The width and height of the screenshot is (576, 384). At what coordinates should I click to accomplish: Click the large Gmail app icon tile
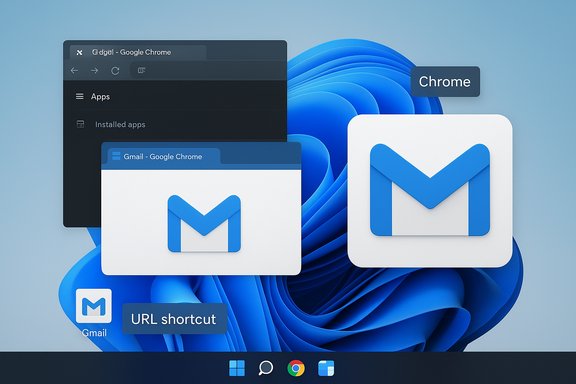coord(430,191)
